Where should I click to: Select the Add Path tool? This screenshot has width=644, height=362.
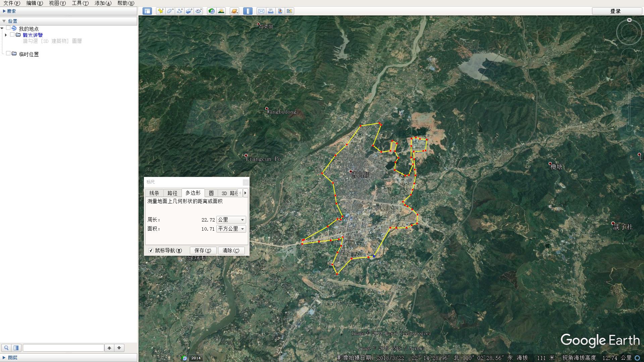pyautogui.click(x=179, y=11)
